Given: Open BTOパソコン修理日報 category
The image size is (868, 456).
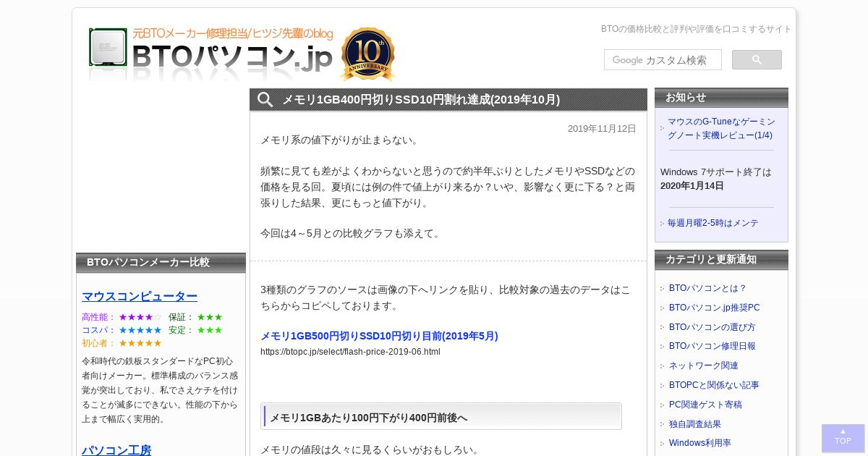Looking at the screenshot, I should point(712,346).
